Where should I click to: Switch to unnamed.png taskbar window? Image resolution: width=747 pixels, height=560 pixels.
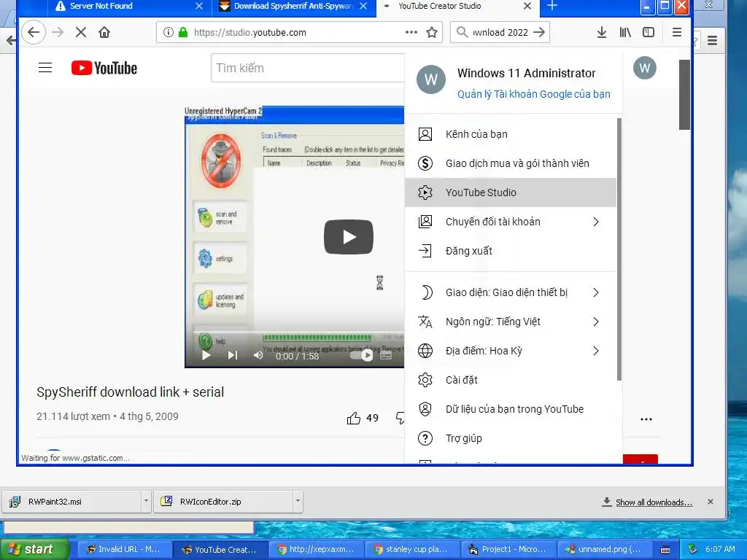click(604, 549)
